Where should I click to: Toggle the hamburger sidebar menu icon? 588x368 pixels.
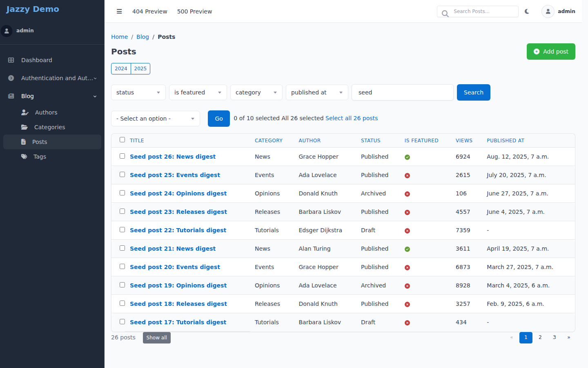pos(119,11)
